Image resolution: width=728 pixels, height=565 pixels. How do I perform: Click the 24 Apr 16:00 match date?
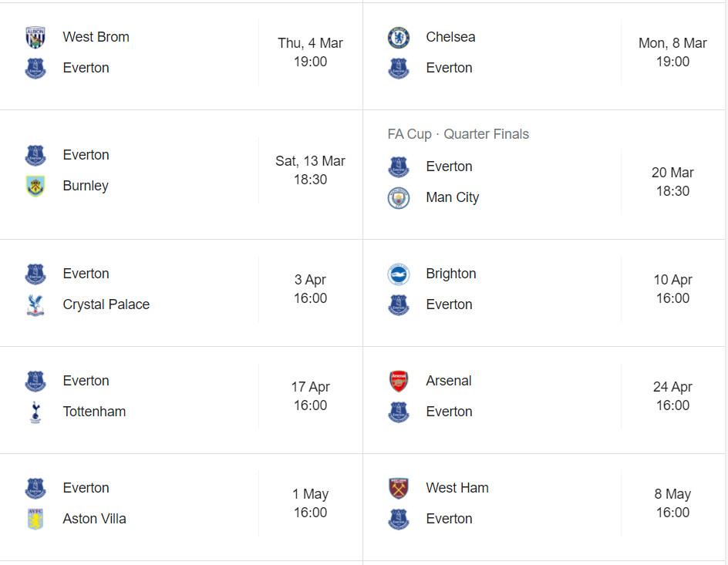pos(672,396)
